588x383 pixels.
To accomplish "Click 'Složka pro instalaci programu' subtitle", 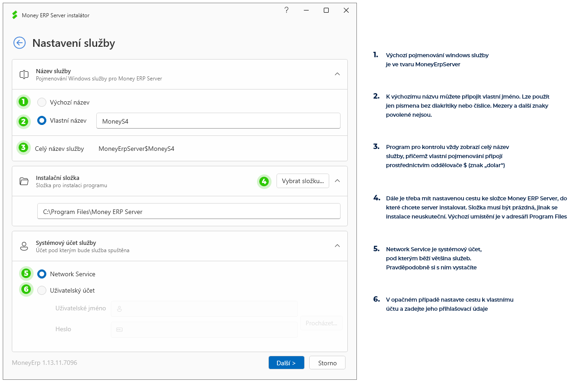I will (71, 185).
